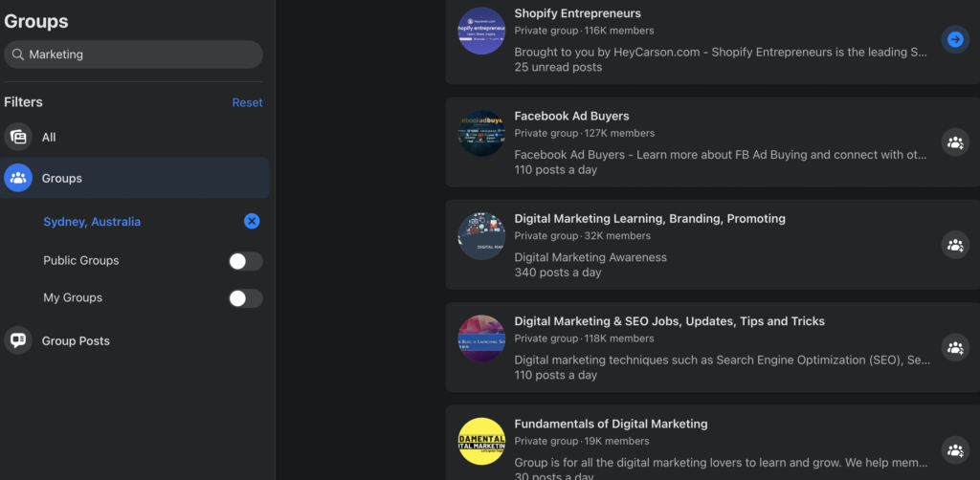Viewport: 980px width, 480px height.
Task: Select the Group Posts filter label
Action: pos(76,340)
